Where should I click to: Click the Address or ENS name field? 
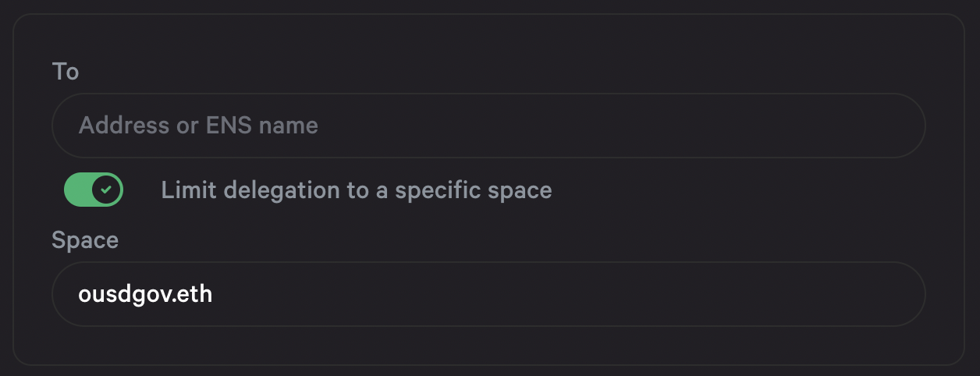pos(488,126)
